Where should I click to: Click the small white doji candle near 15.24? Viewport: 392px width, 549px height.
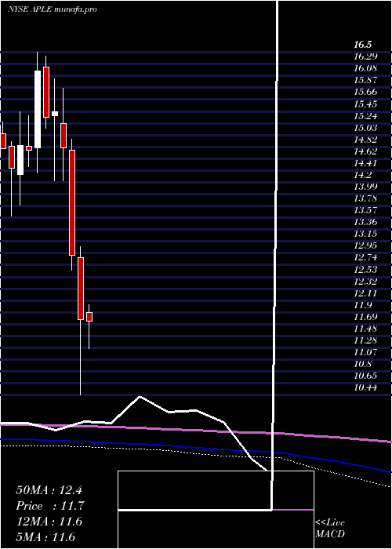click(x=55, y=114)
